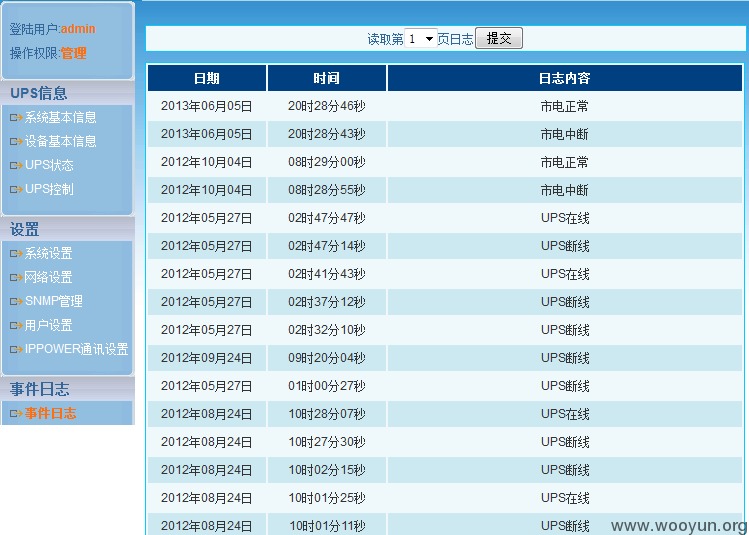Click 市电中断 entry at 08时28分55秒
The width and height of the screenshot is (749, 535).
(565, 190)
